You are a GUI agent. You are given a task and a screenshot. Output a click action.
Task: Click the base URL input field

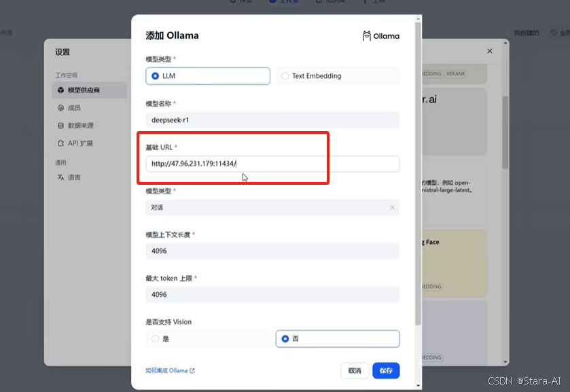coord(272,164)
